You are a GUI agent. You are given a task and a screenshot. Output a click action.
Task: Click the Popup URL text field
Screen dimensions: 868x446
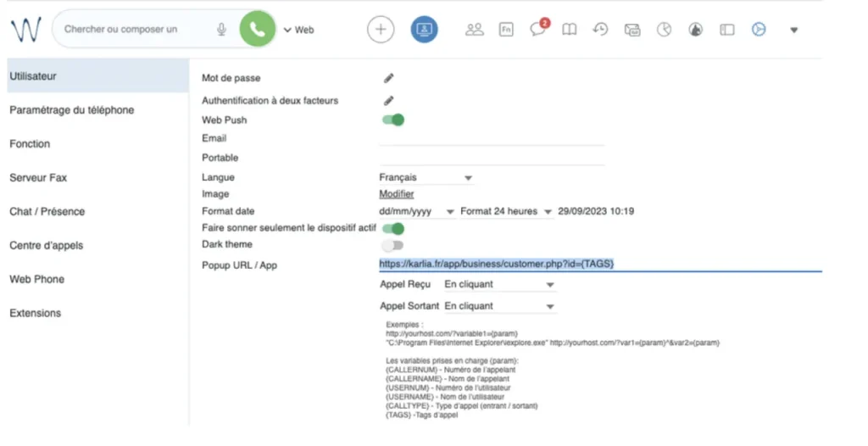click(599, 265)
